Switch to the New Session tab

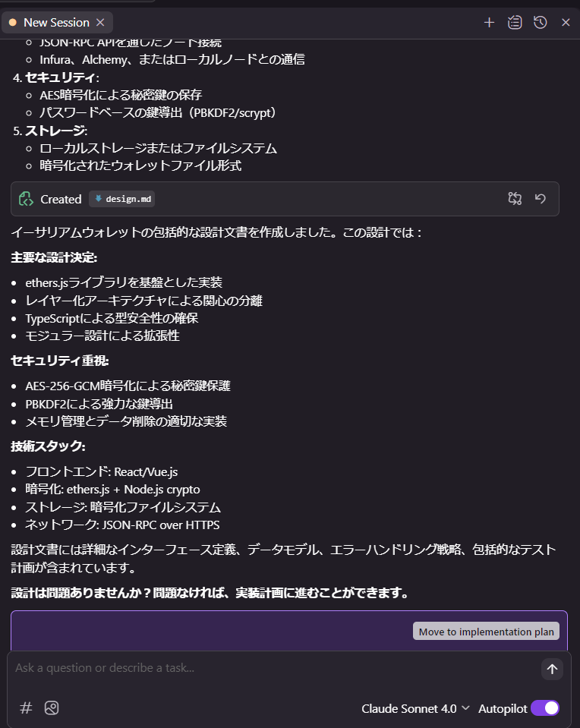tap(57, 22)
